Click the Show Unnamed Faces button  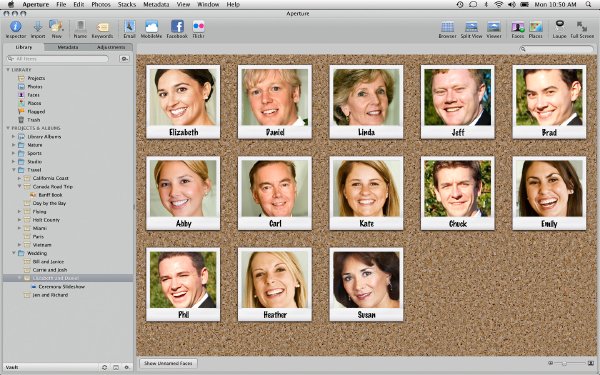pyautogui.click(x=168, y=363)
